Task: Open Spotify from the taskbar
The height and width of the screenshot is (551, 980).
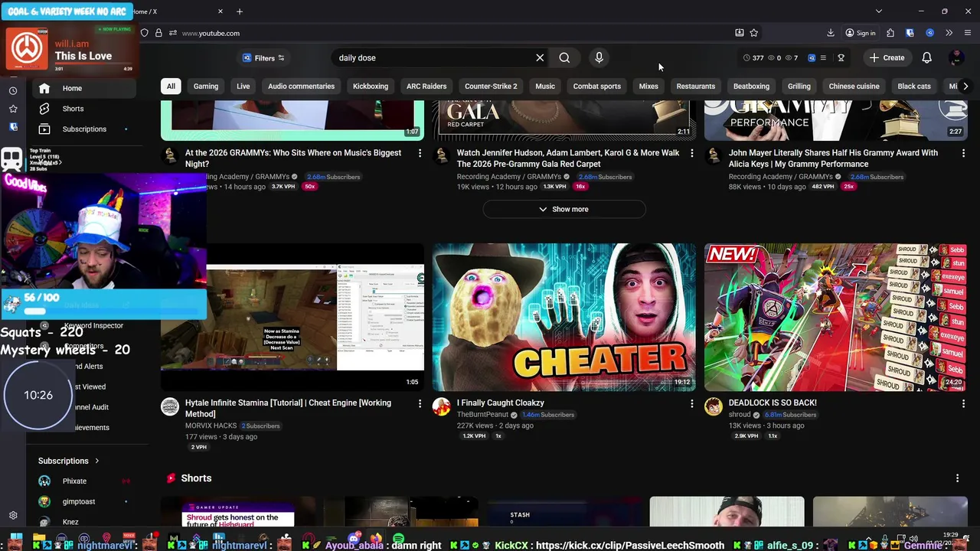Action: (x=398, y=540)
